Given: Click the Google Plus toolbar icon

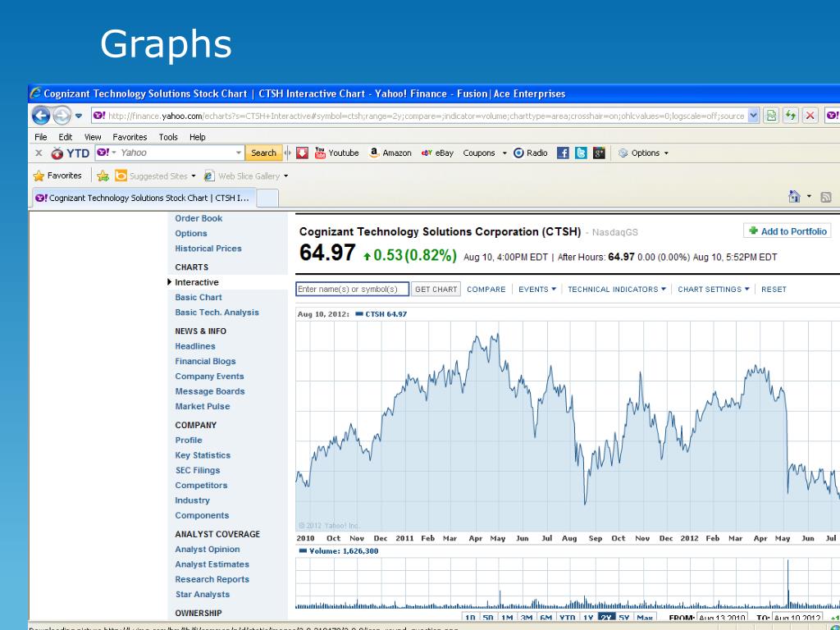Looking at the screenshot, I should coord(599,153).
